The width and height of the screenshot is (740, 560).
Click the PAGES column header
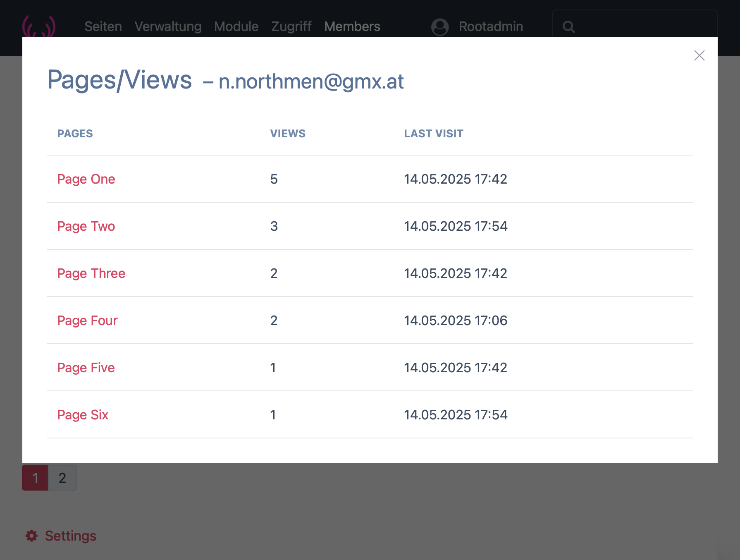click(75, 134)
